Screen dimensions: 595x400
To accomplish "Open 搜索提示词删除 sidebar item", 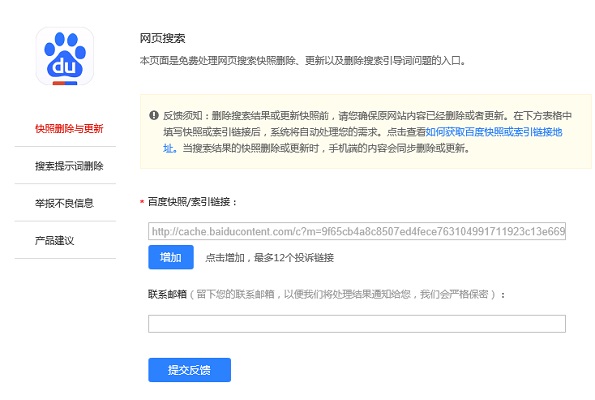I will [x=69, y=166].
